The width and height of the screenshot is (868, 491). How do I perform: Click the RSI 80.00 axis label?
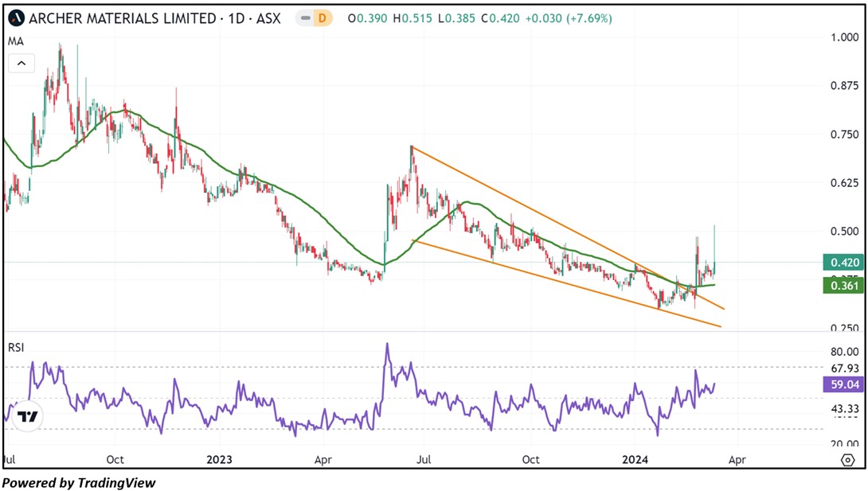coord(845,352)
